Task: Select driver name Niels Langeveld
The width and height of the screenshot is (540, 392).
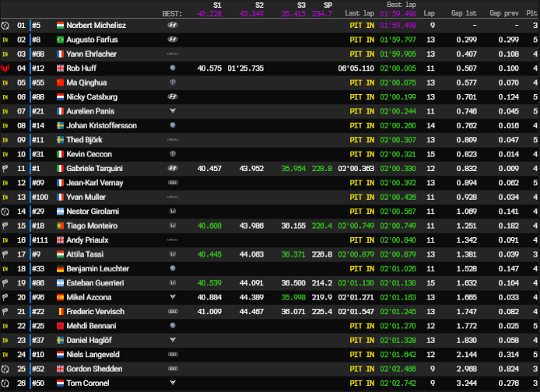Action: pos(93,355)
